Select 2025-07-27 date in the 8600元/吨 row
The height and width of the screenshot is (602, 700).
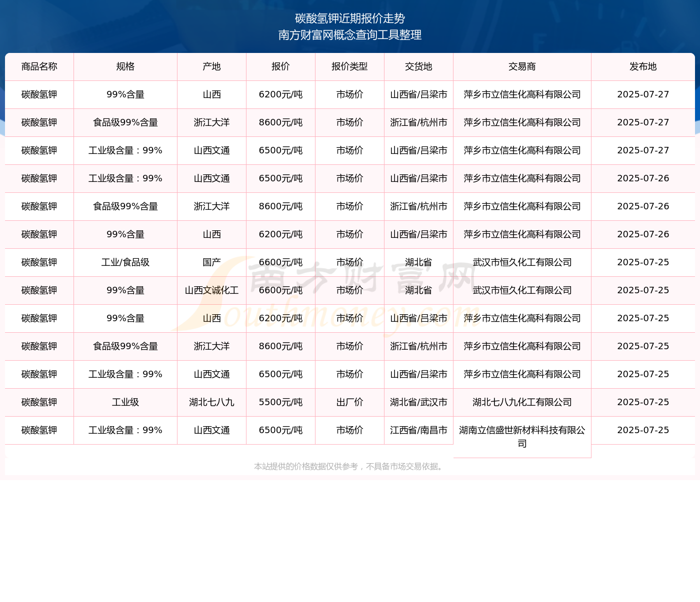click(643, 122)
